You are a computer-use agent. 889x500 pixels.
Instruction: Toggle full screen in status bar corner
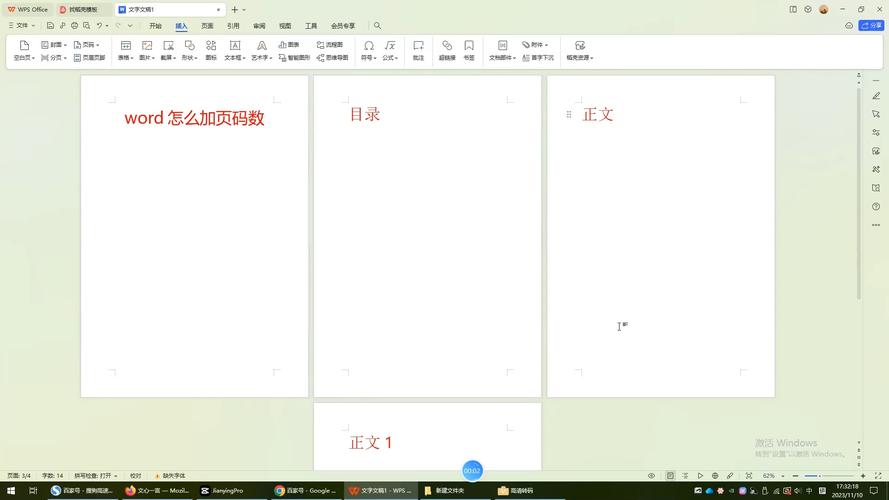(878, 476)
